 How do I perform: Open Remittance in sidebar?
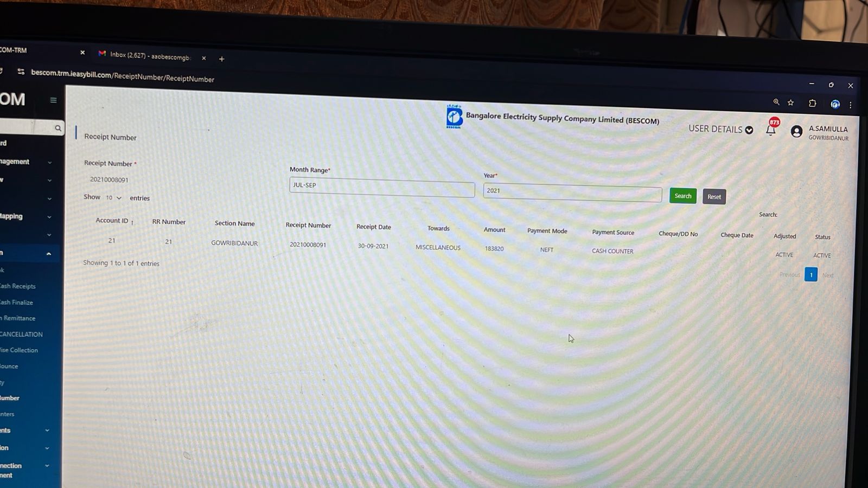pyautogui.click(x=19, y=318)
